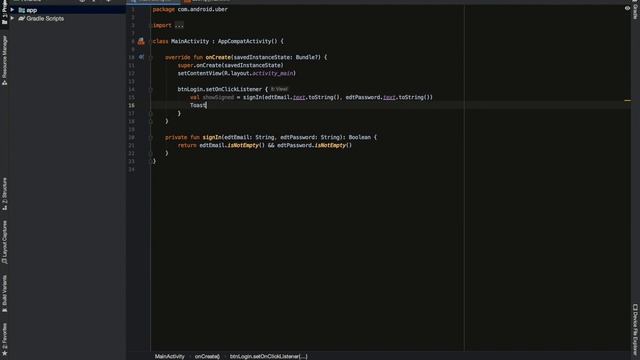Image resolution: width=640 pixels, height=360 pixels.
Task: Click the activity_main layout reference
Action: pos(273,73)
